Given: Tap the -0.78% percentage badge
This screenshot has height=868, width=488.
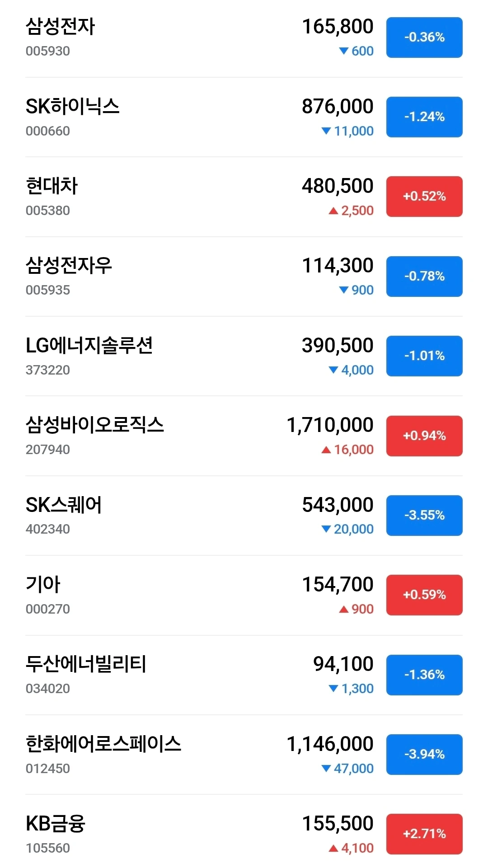Looking at the screenshot, I should pos(424,277).
